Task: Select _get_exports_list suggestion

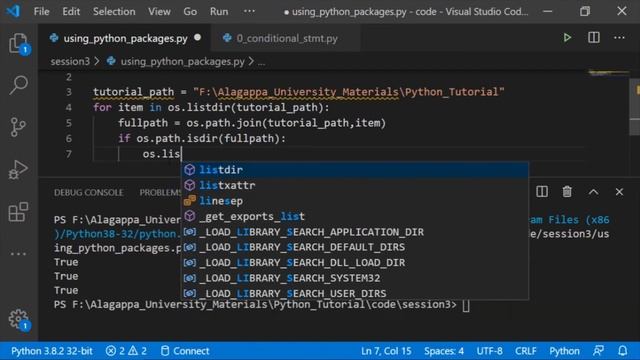Action: click(x=354, y=216)
